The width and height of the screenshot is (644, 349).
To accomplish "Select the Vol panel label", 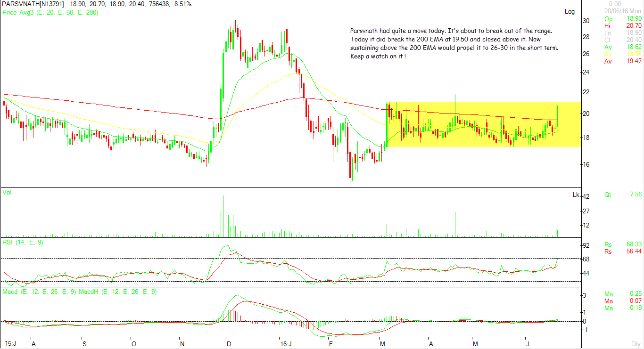I will [7, 193].
